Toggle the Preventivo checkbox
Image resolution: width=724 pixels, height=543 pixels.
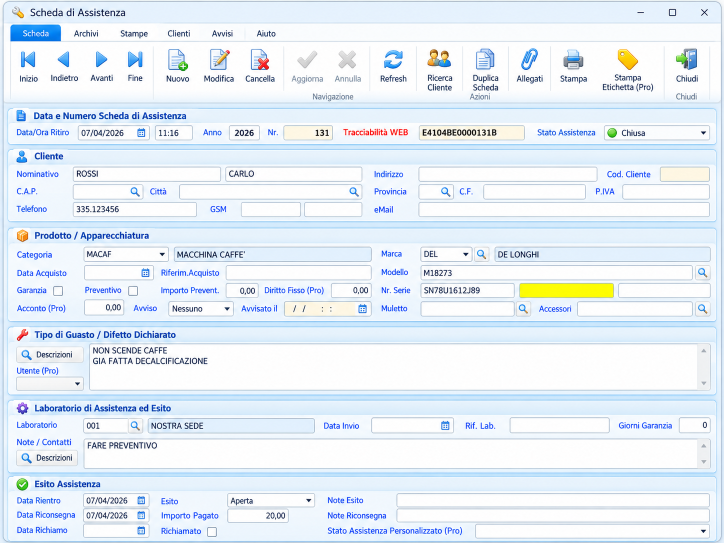click(133, 291)
